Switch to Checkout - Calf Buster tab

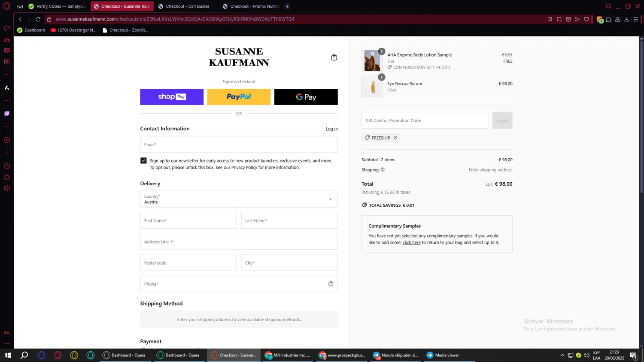pyautogui.click(x=185, y=6)
